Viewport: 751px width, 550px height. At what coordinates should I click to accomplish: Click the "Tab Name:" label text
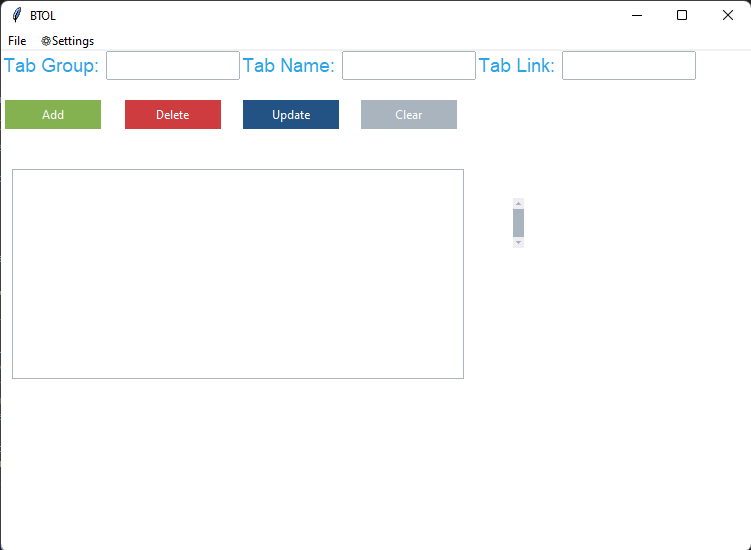pos(289,66)
